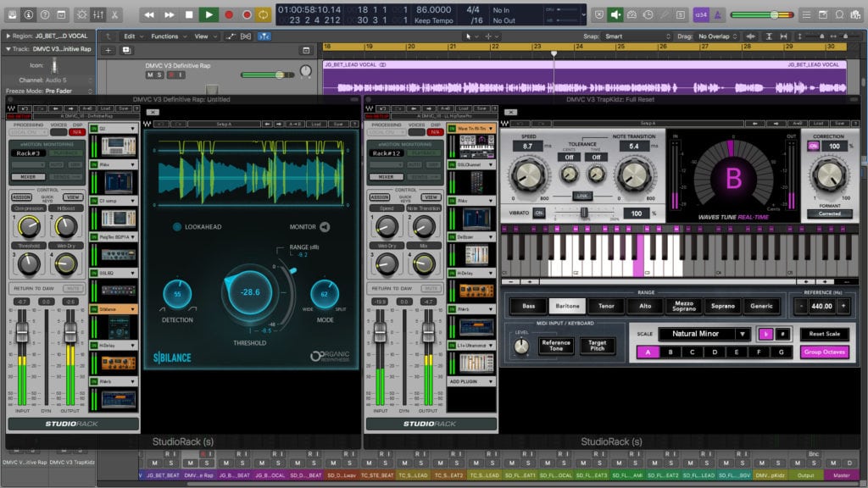Select the Generic range in Waves Tune
The height and width of the screenshot is (488, 868).
pos(761,306)
